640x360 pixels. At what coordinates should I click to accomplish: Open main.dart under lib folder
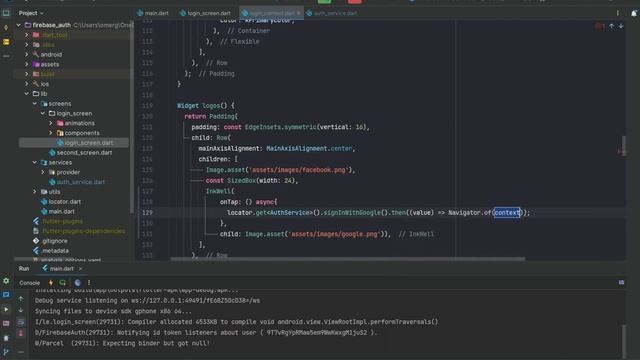coord(61,211)
